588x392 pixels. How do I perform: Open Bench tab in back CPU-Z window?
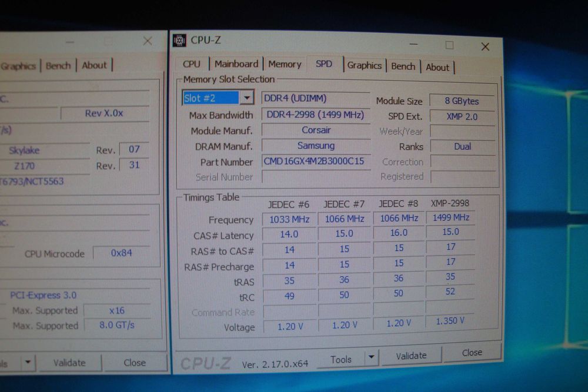[58, 66]
